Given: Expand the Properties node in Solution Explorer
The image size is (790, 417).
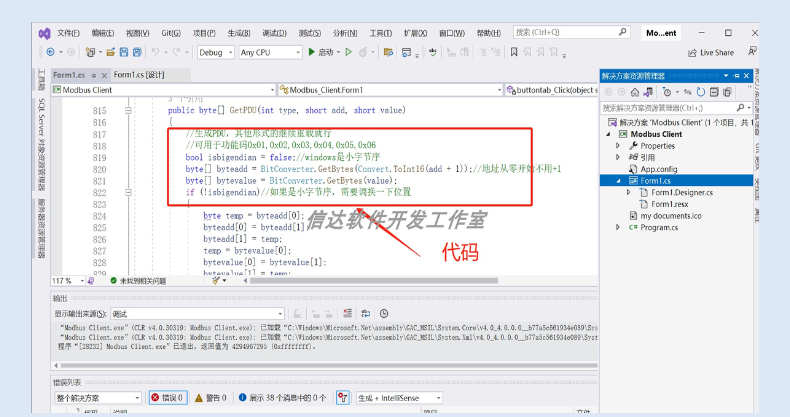Looking at the screenshot, I should point(618,146).
